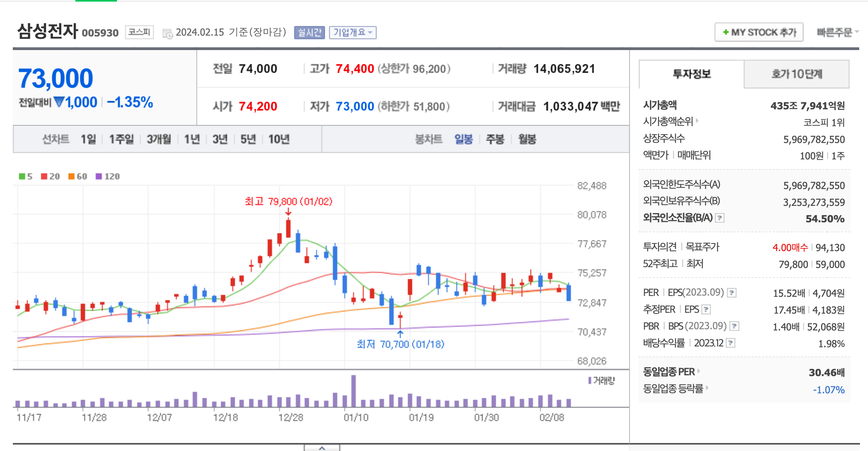This screenshot has width=868, height=451.
Task: Open the 기업개요 dropdown
Action: pos(353,32)
